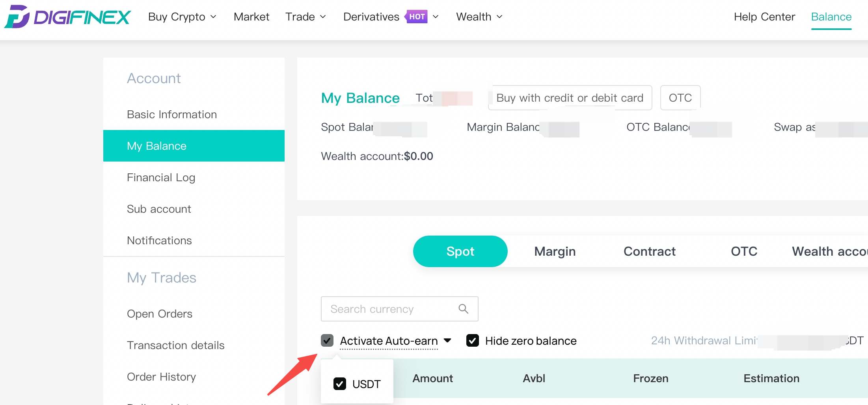Click the HOT badge next to Derivatives
This screenshot has width=868, height=405.
[416, 17]
